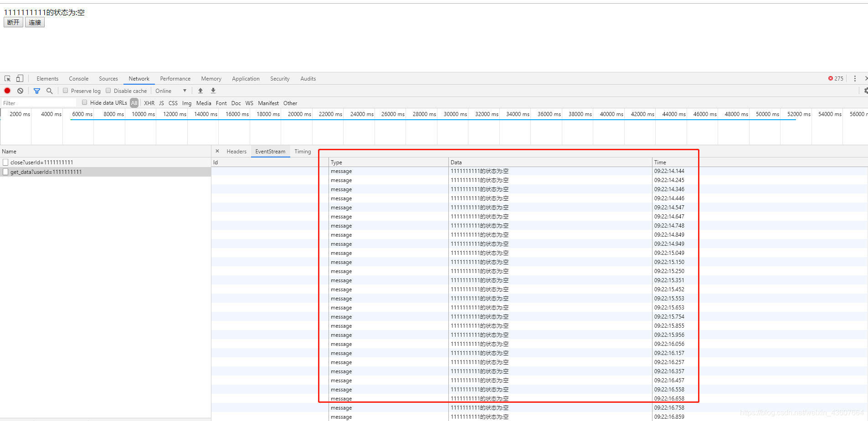Close the request detail pane with X

(217, 151)
